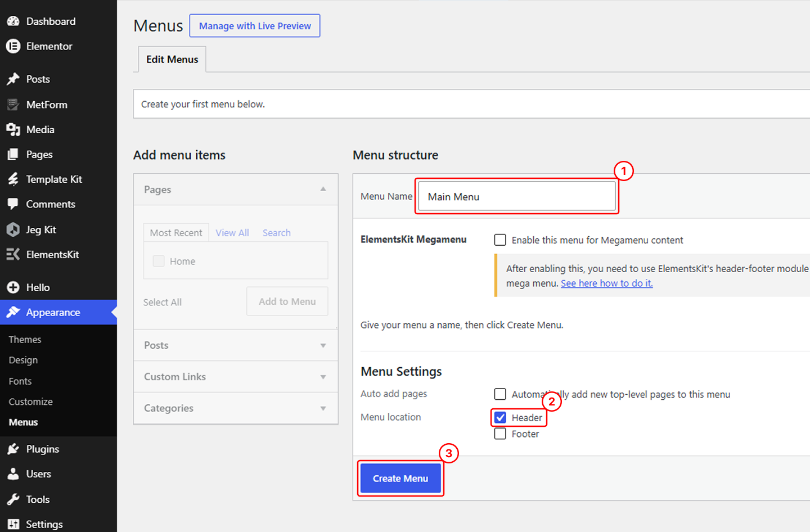Expand the Posts accordion section
810x532 pixels.
(236, 345)
